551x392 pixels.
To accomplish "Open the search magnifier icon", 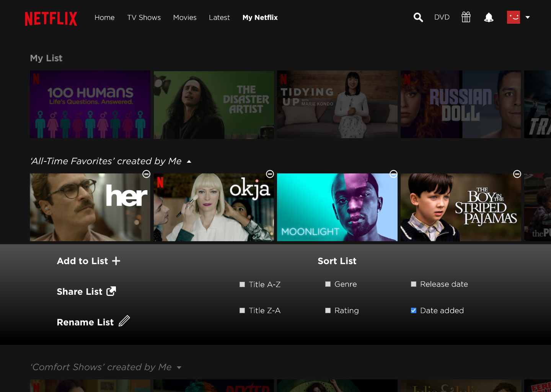I will [x=418, y=17].
